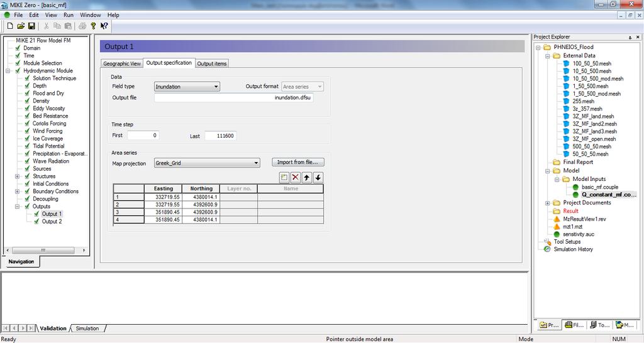
Task: Click the context help pointer icon
Action: coord(104,26)
